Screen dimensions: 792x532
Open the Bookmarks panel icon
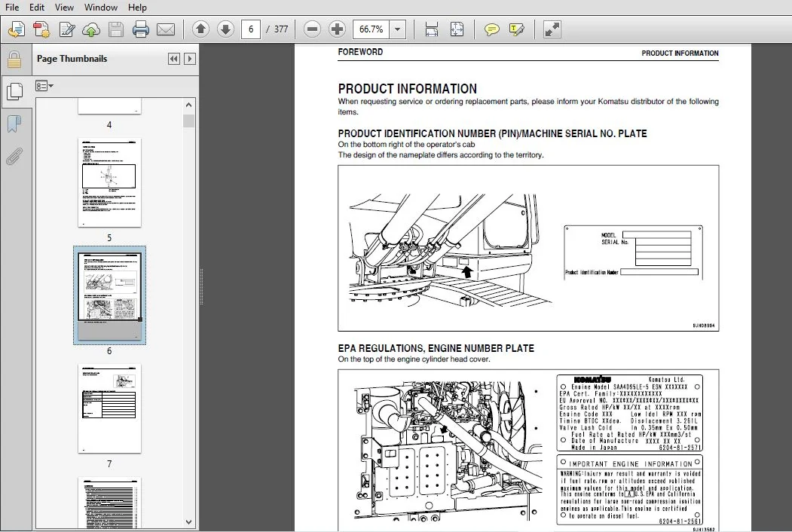14,124
